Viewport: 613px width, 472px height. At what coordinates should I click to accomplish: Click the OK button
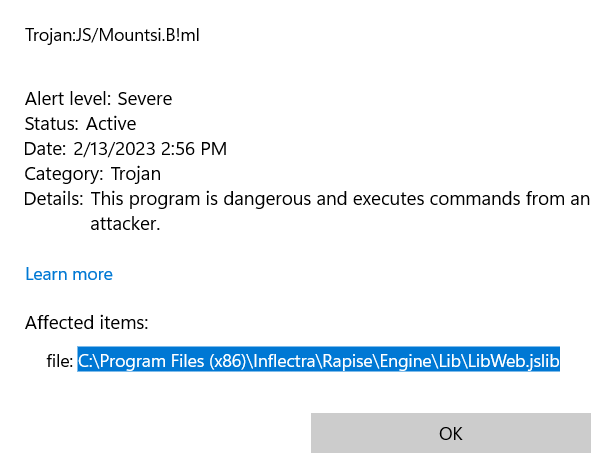[x=450, y=433]
